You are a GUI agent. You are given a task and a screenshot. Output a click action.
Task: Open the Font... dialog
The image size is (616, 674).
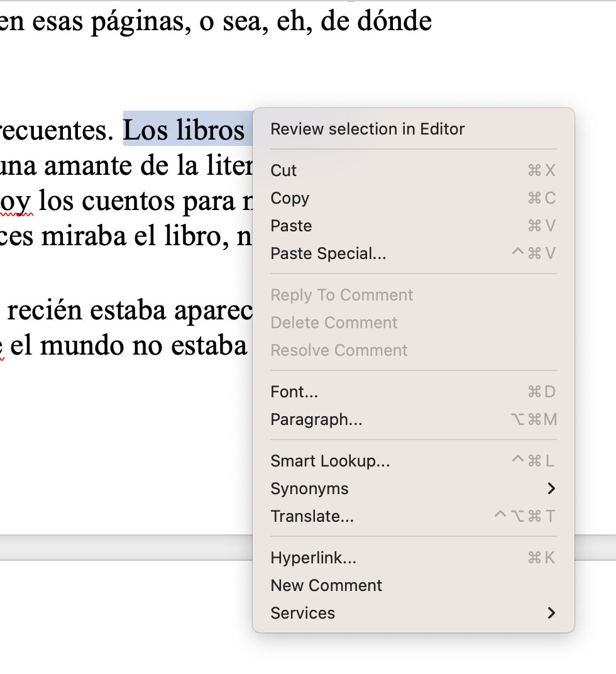pos(413,392)
